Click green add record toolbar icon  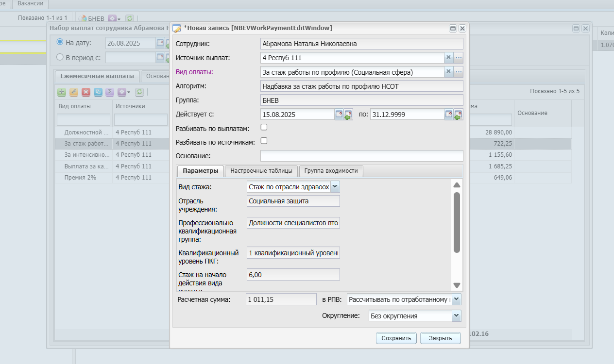62,92
